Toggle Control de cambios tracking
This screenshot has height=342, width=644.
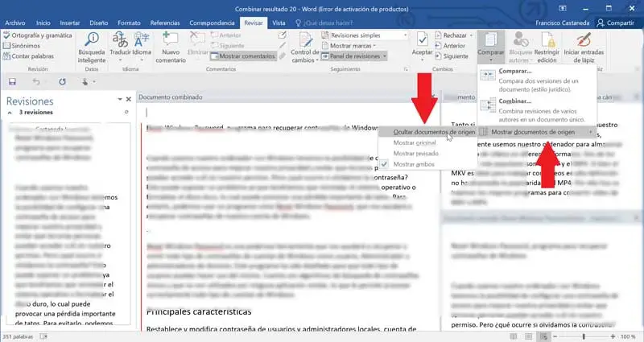(x=305, y=47)
